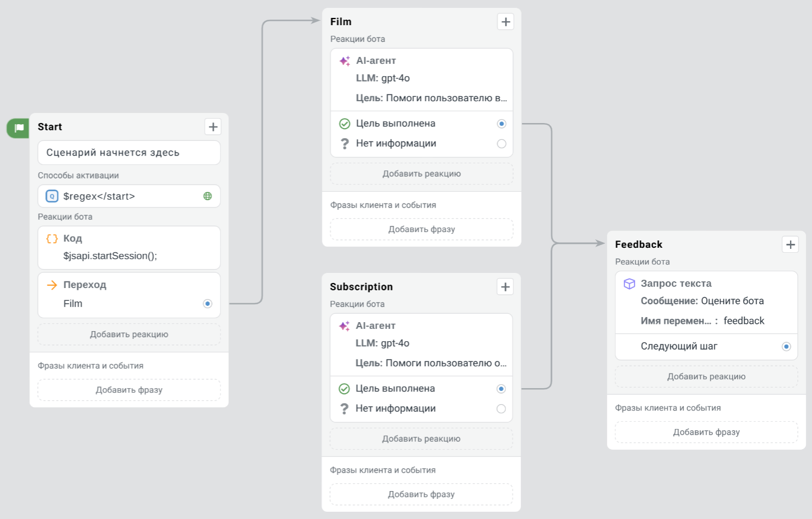
Task: Open the Subscription AI-agent reaction card
Action: (421, 344)
